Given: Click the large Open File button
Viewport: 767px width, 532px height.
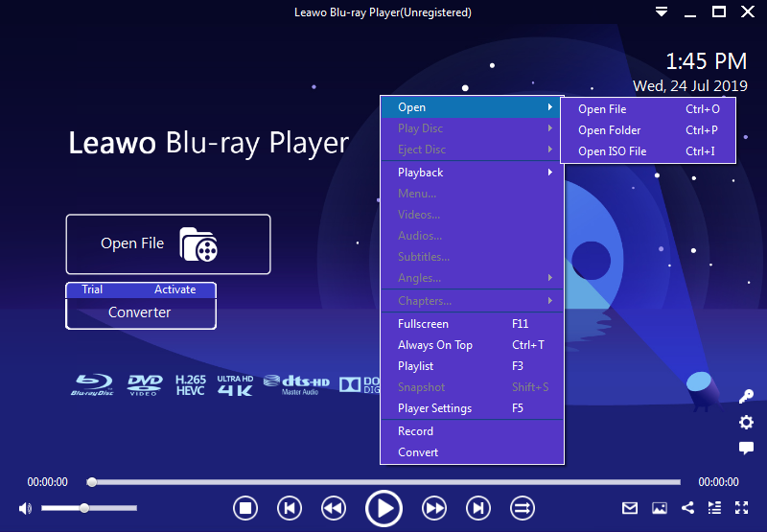Looking at the screenshot, I should click(169, 244).
